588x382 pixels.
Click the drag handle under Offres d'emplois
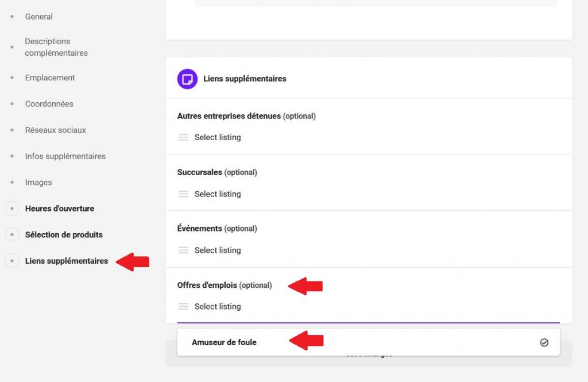[x=183, y=307]
